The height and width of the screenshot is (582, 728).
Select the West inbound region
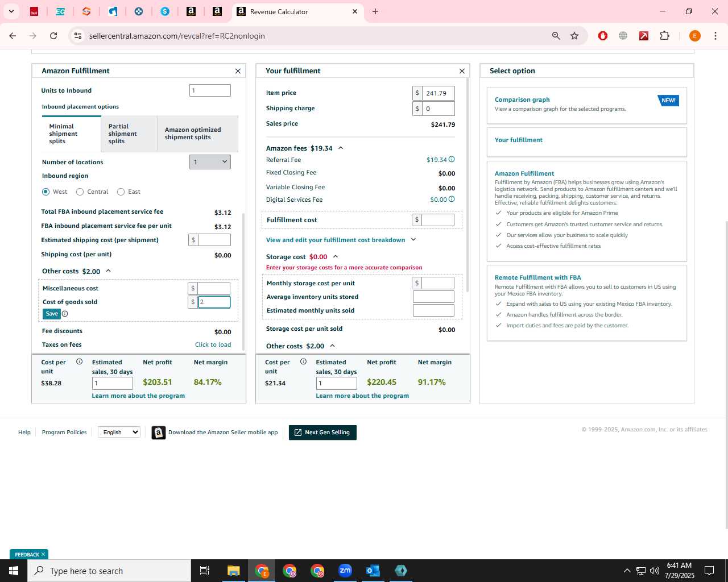46,192
